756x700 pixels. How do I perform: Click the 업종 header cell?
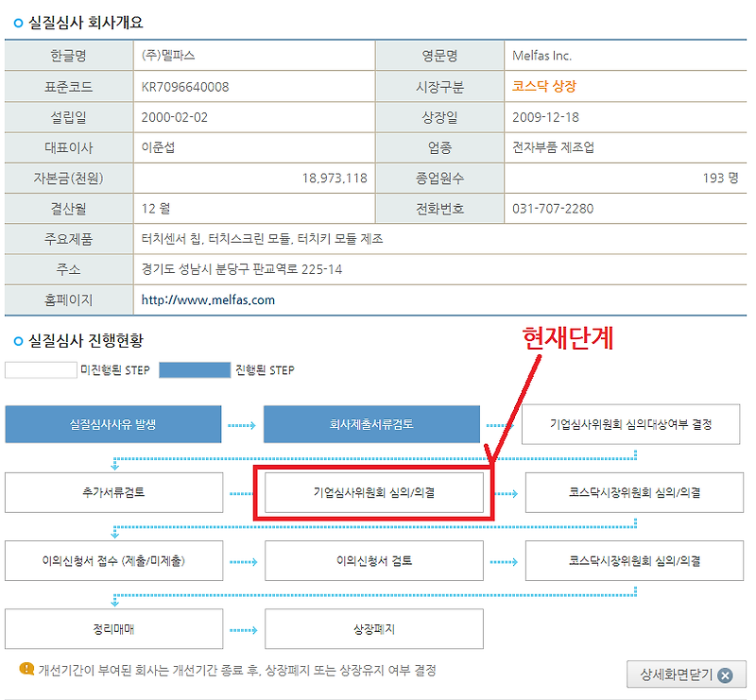point(439,147)
